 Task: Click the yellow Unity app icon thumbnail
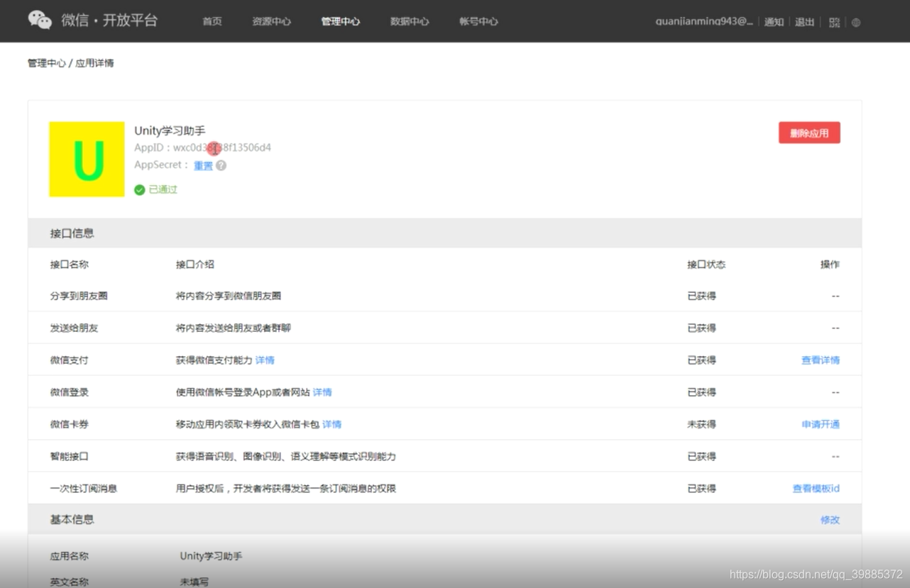pyautogui.click(x=87, y=159)
